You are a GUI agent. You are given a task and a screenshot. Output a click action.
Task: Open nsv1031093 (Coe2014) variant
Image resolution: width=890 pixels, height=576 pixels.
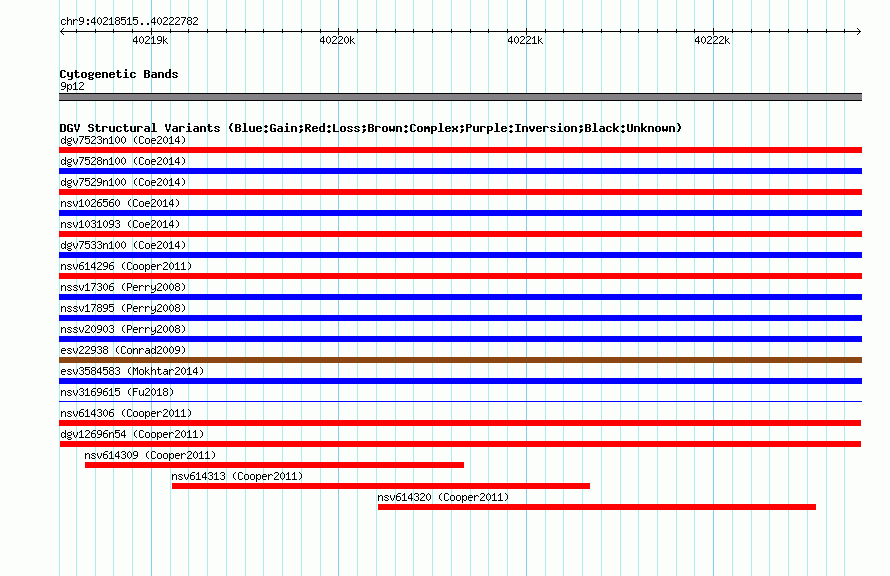pos(120,224)
